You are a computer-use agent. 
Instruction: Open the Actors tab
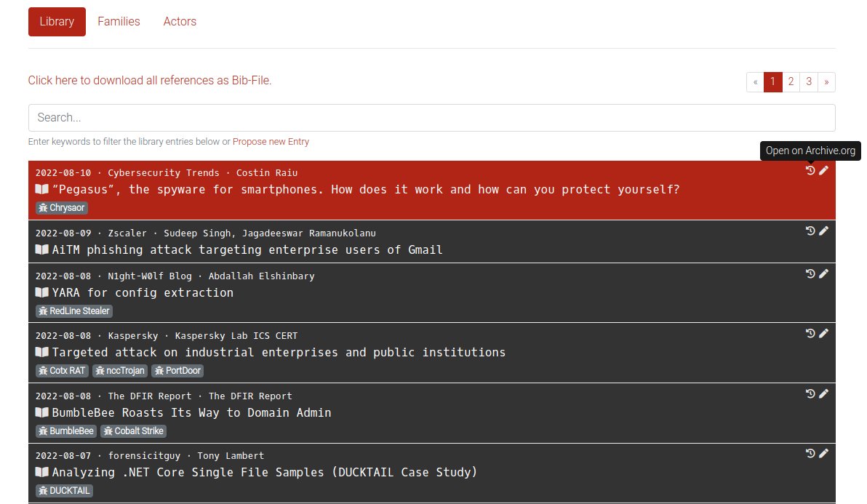(180, 21)
